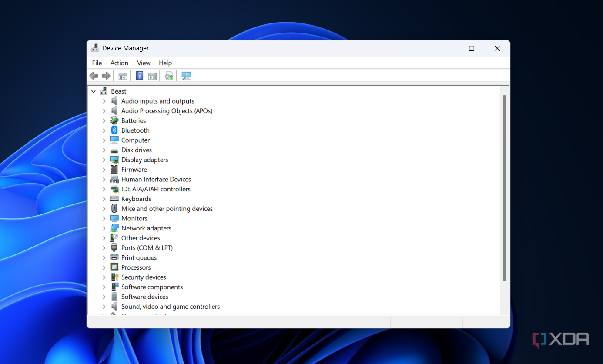Toggle the Show/Hide Console Tree toolbar icon
Image resolution: width=603 pixels, height=364 pixels.
[x=123, y=76]
